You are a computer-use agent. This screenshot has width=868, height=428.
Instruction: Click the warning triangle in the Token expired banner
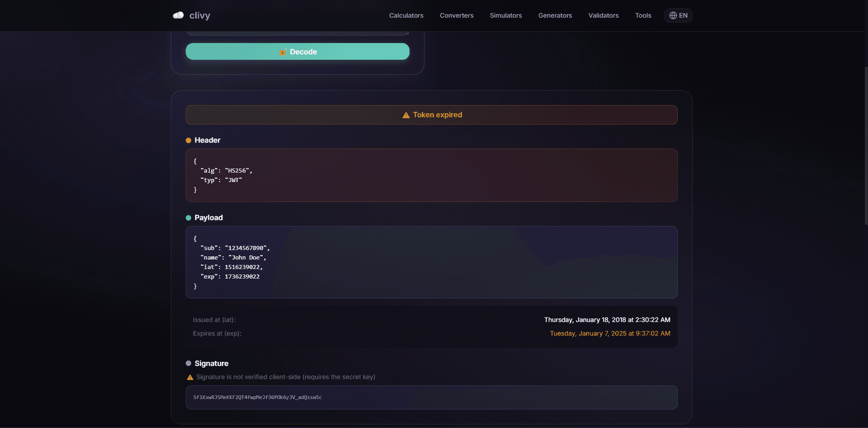tap(405, 115)
